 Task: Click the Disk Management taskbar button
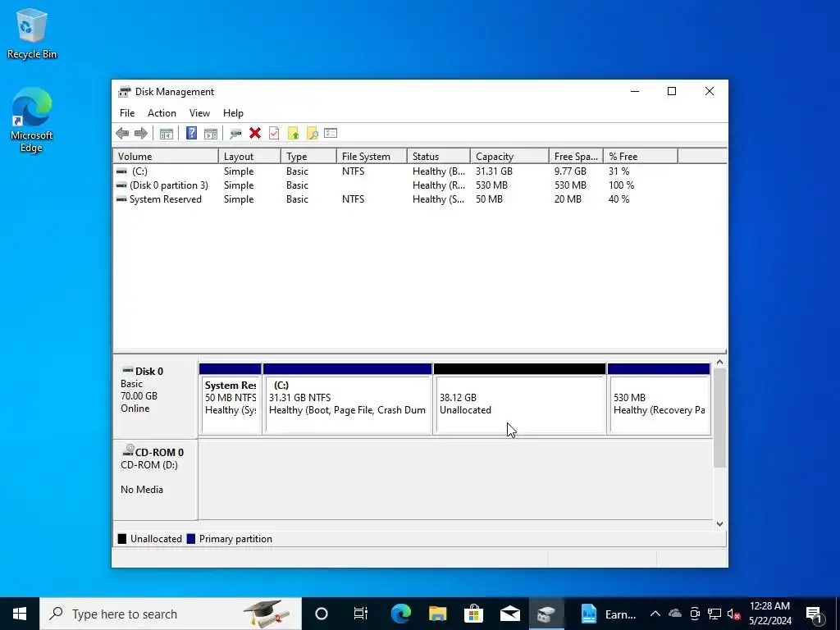pos(546,614)
